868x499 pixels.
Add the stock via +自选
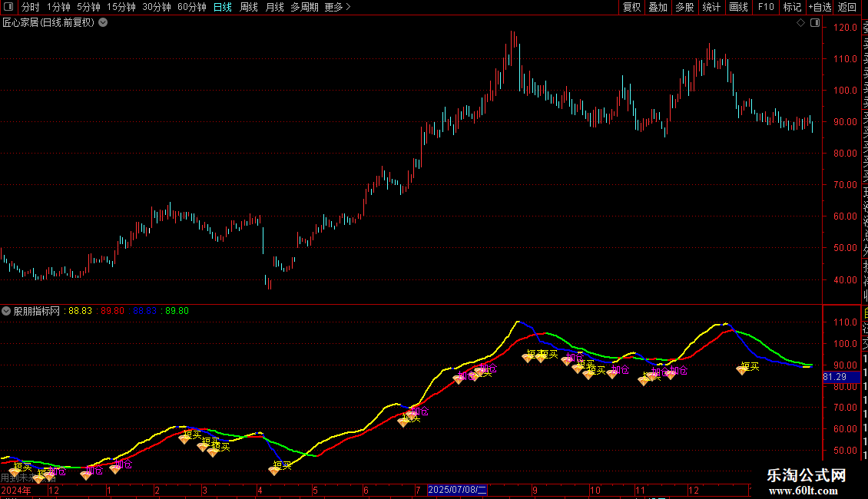820,7
